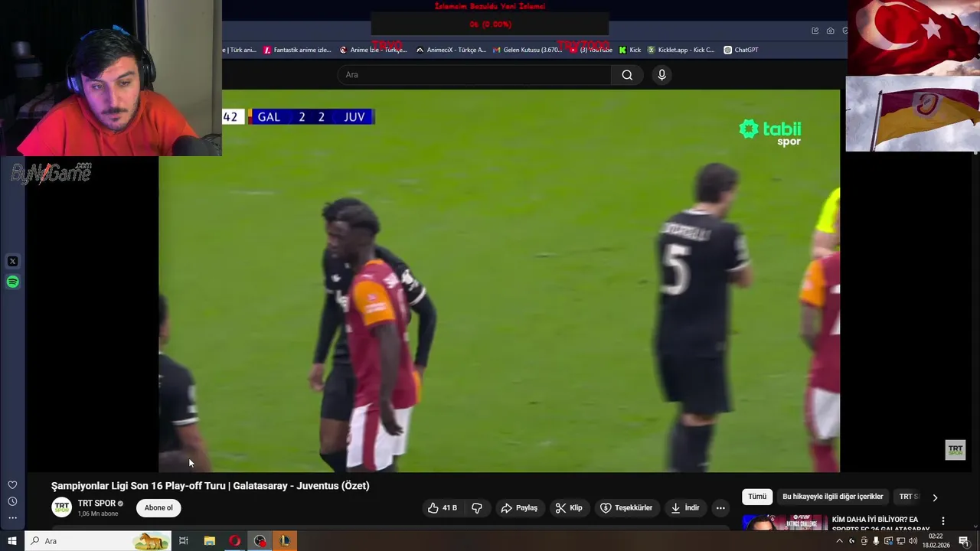Open the 'AnimeciX - Türkçe A...' bookmark
Viewport: 980px width, 551px height.
click(x=451, y=50)
